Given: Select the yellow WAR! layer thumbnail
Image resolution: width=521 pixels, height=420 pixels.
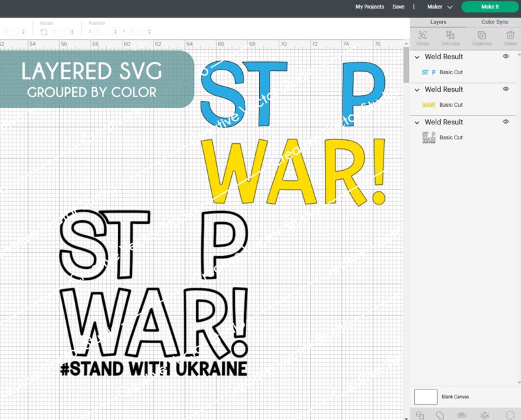Looking at the screenshot, I should coord(429,105).
